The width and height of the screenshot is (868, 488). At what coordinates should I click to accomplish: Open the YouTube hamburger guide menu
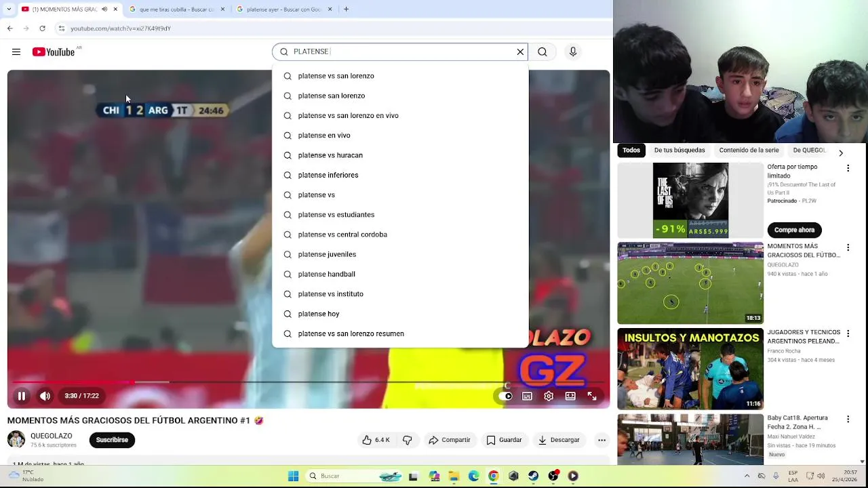pos(16,52)
